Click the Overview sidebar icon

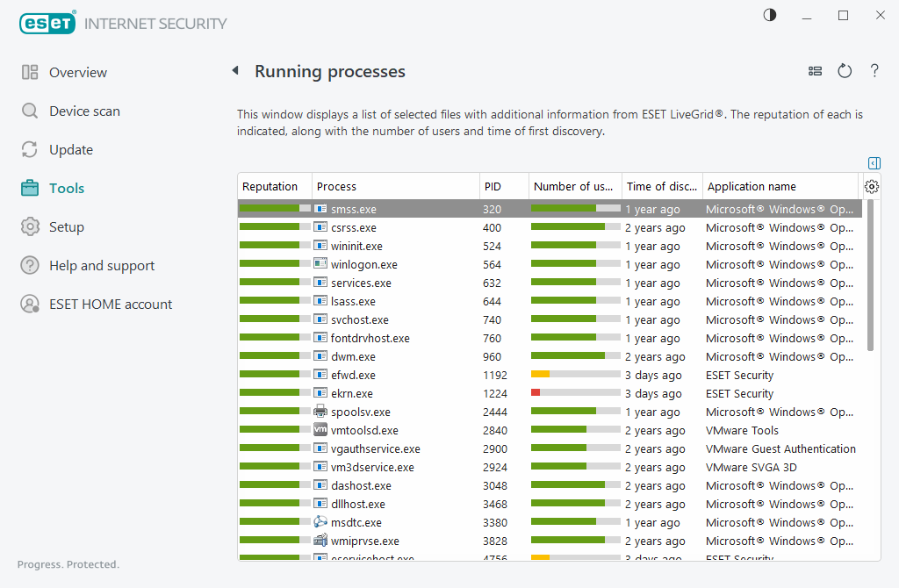click(30, 72)
